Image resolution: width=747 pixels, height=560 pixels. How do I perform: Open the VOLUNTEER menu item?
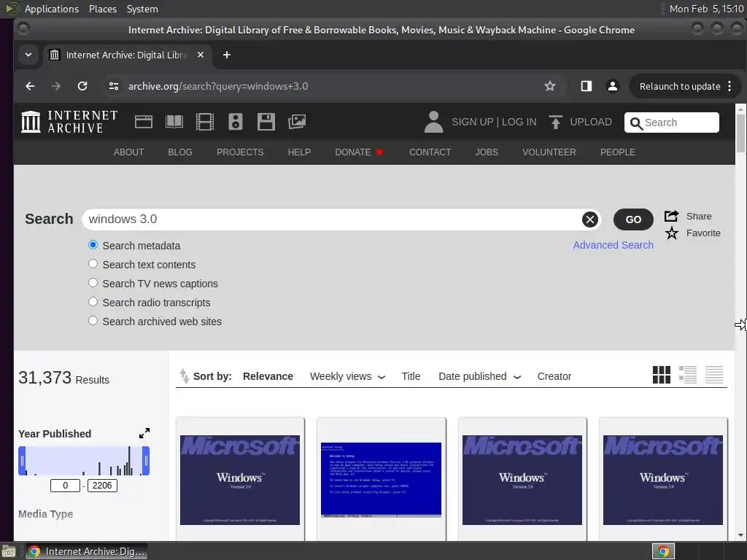pyautogui.click(x=549, y=152)
